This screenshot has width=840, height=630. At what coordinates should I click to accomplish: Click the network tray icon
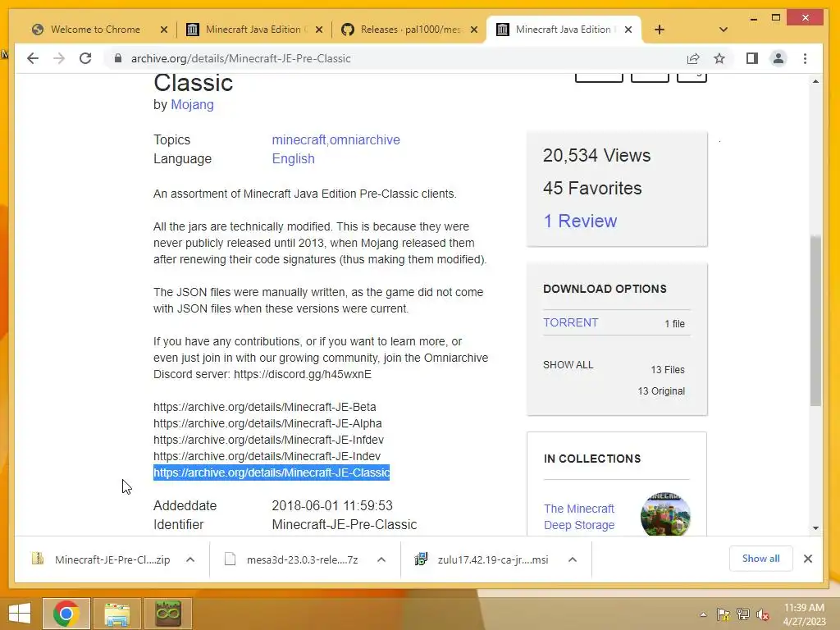tap(743, 614)
